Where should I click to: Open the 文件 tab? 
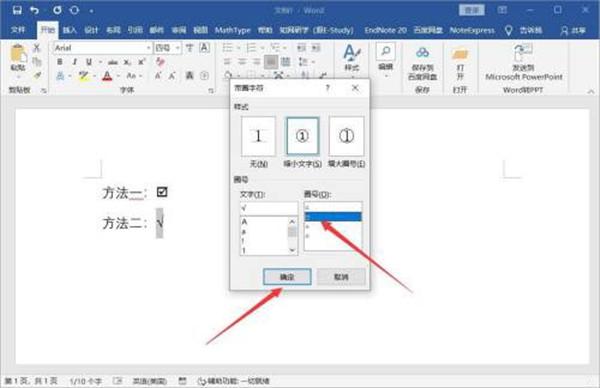18,30
